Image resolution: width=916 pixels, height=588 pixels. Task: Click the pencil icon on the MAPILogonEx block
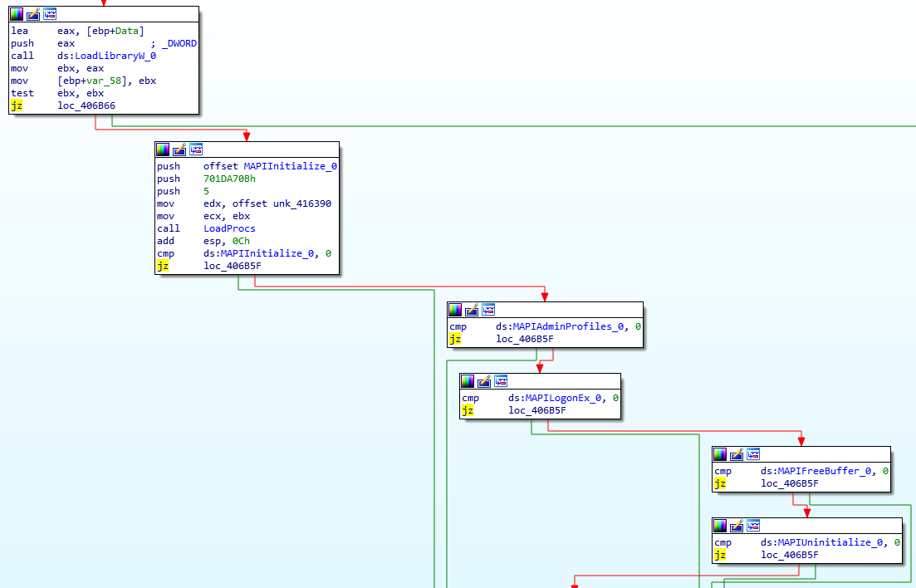tap(484, 381)
